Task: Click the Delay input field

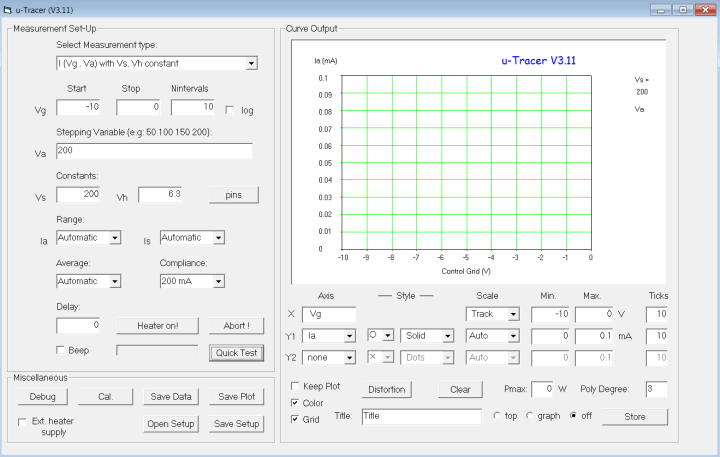Action: [78, 325]
